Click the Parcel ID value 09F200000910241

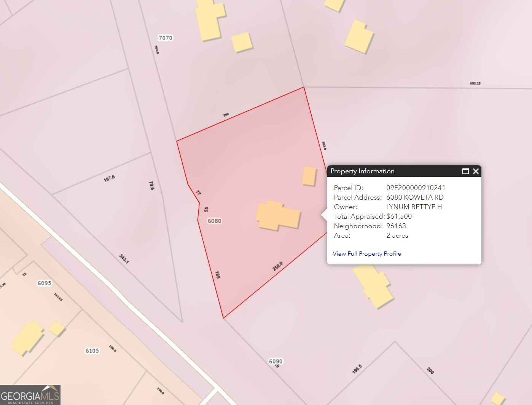tap(416, 188)
